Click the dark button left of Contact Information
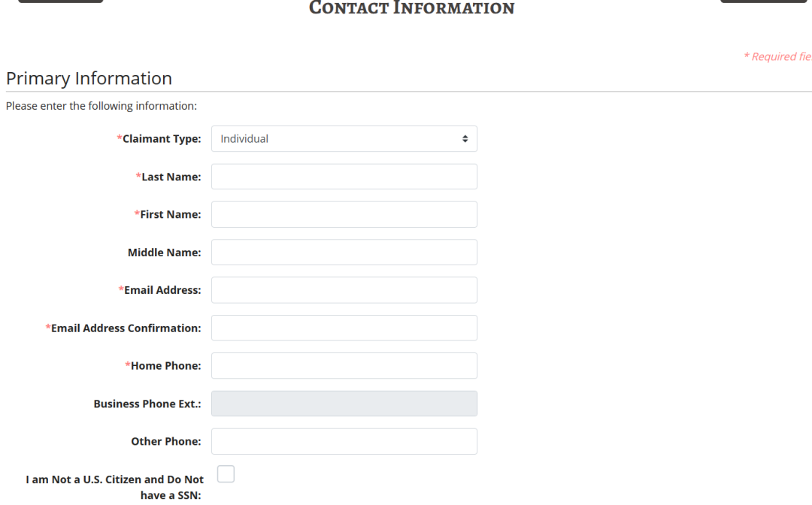Image resolution: width=812 pixels, height=505 pixels. [61, 1]
